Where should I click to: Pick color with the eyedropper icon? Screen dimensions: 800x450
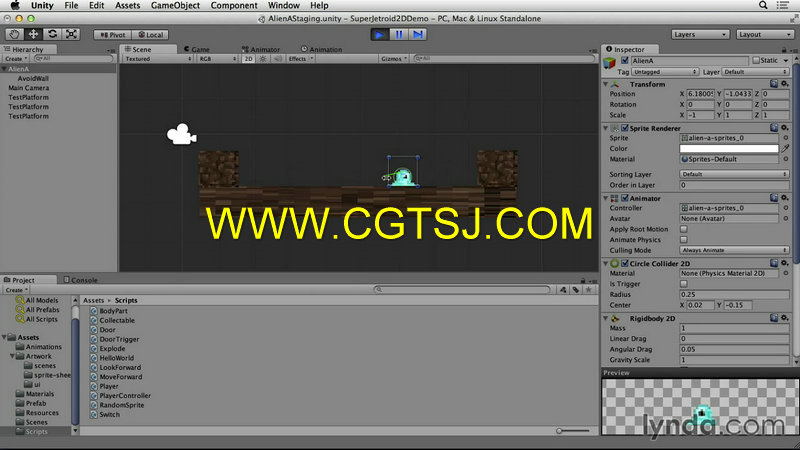(786, 148)
